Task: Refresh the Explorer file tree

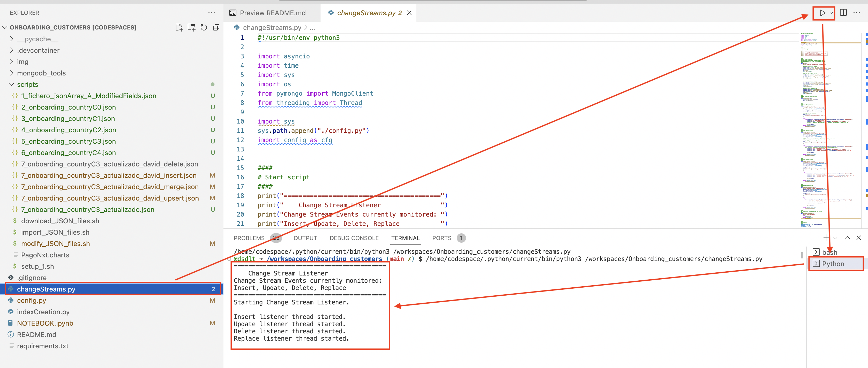Action: point(204,27)
